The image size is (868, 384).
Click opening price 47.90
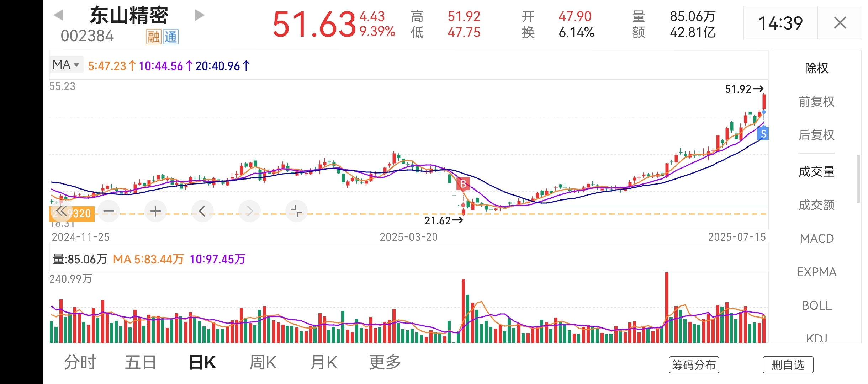click(575, 16)
